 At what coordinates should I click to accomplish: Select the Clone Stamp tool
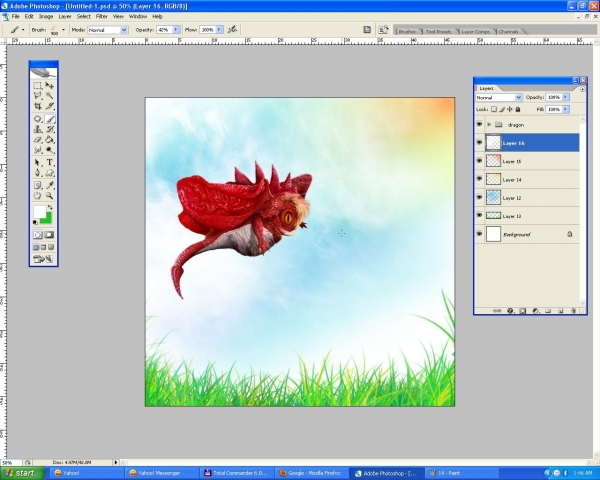38,129
